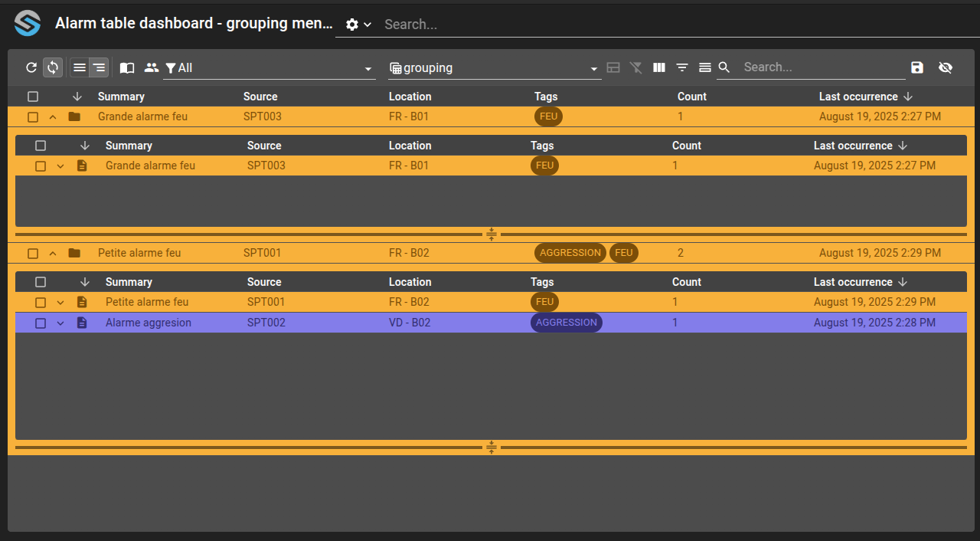
Task: Check the select-all checkbox in main header
Action: click(33, 97)
